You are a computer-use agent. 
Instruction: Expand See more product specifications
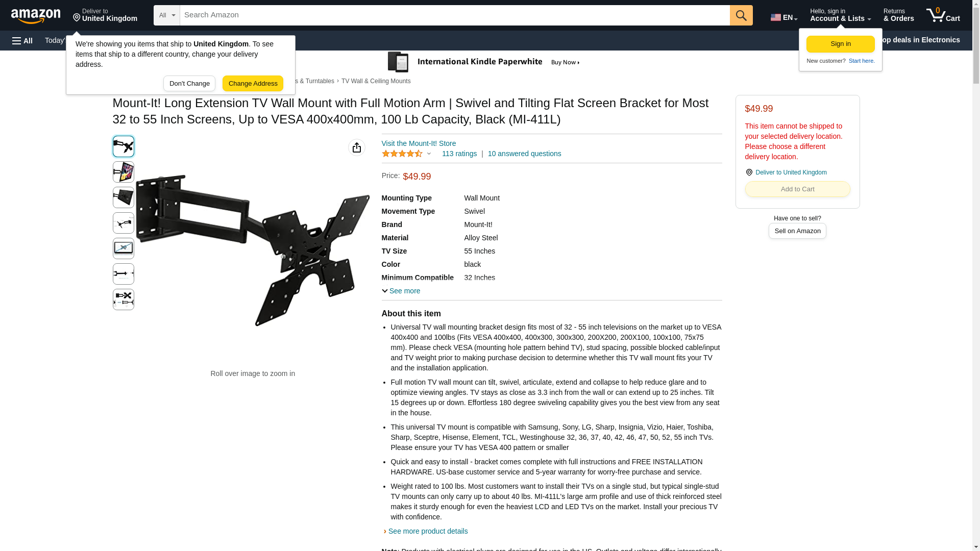[x=401, y=291]
